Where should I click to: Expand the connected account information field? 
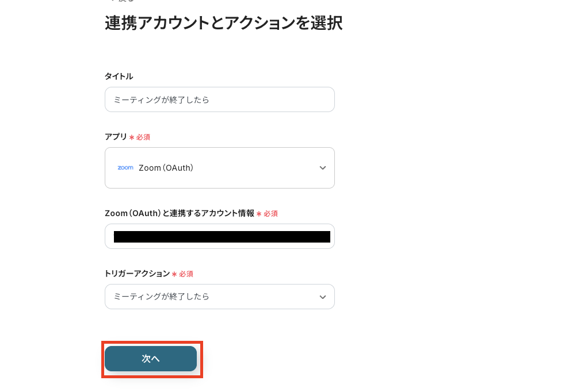click(220, 236)
